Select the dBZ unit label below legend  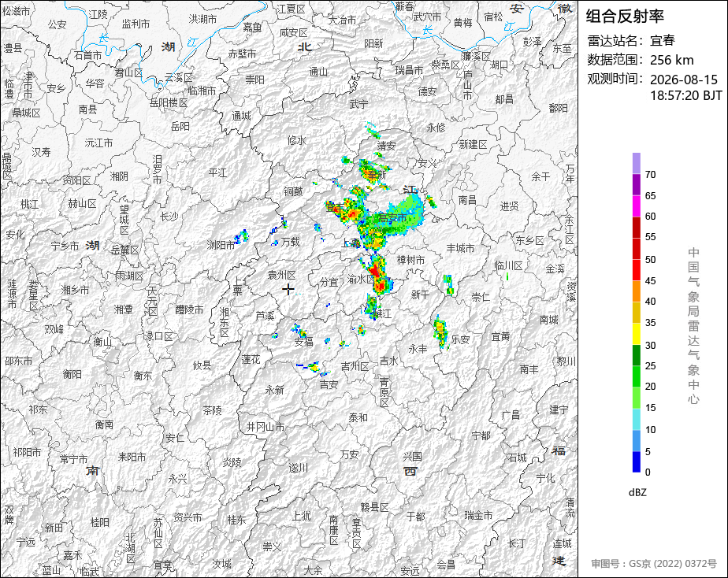[637, 492]
